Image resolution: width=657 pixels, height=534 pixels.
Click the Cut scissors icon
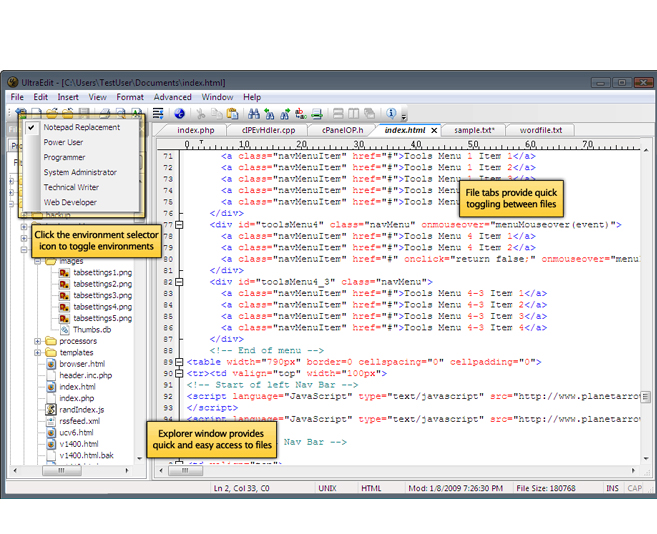[201, 114]
